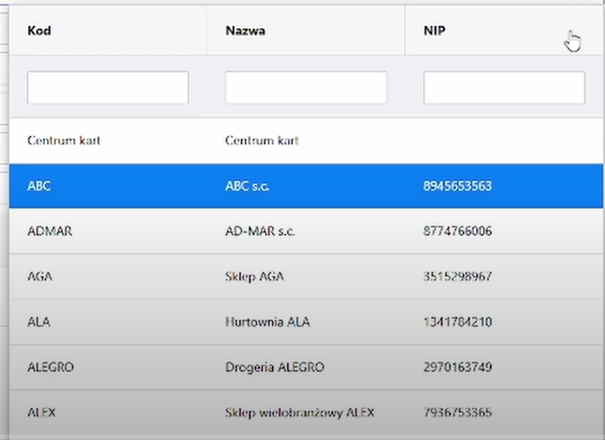Select the ADMAR contractor row
The width and height of the screenshot is (605, 440).
[x=306, y=231]
